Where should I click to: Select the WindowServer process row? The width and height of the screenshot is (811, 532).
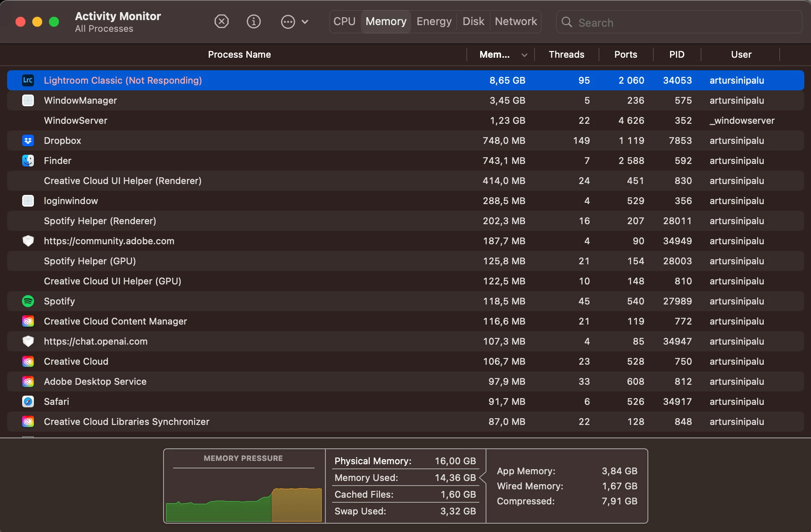click(251, 120)
